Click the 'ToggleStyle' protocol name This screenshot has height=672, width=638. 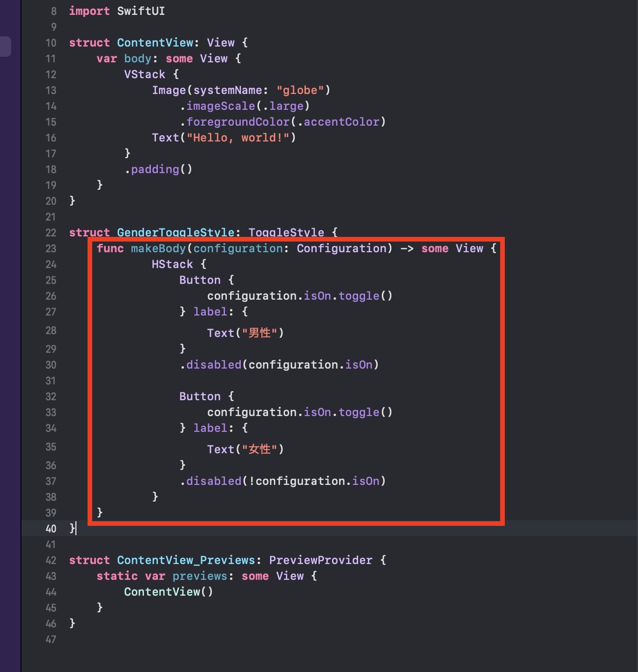(286, 233)
